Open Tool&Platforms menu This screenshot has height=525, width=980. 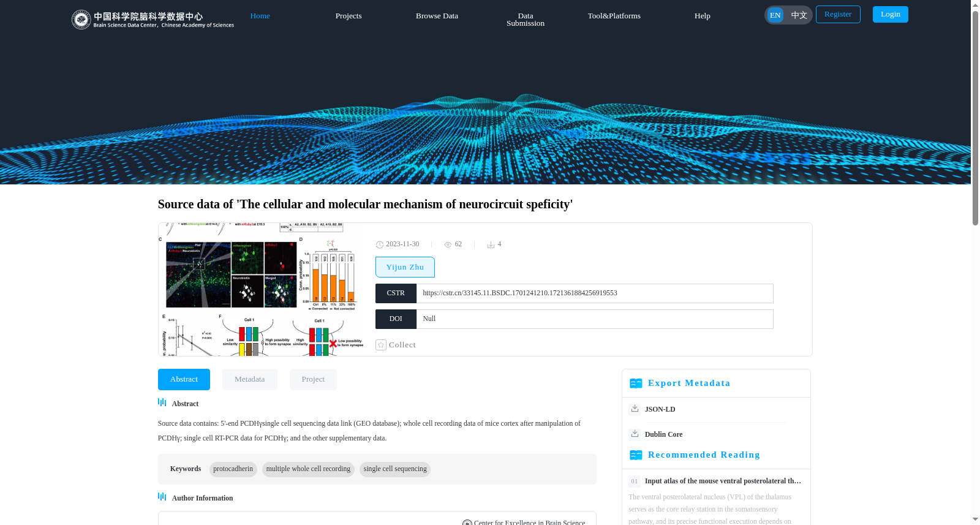pyautogui.click(x=614, y=16)
